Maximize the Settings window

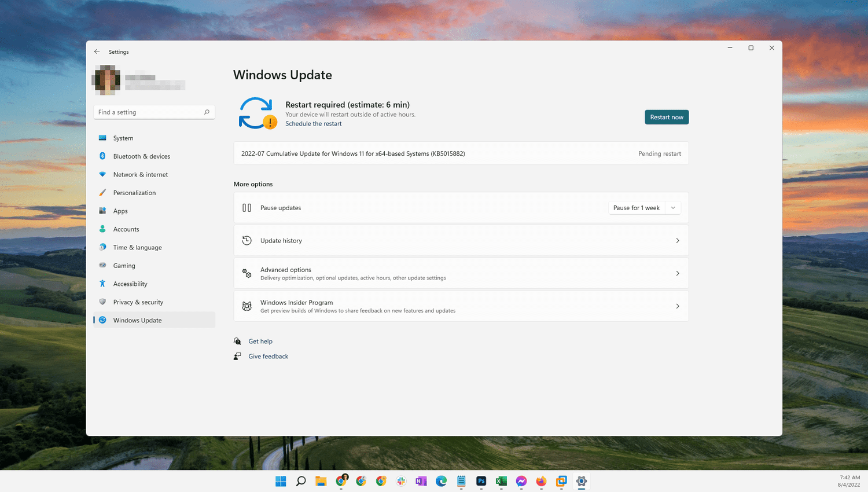coord(751,48)
